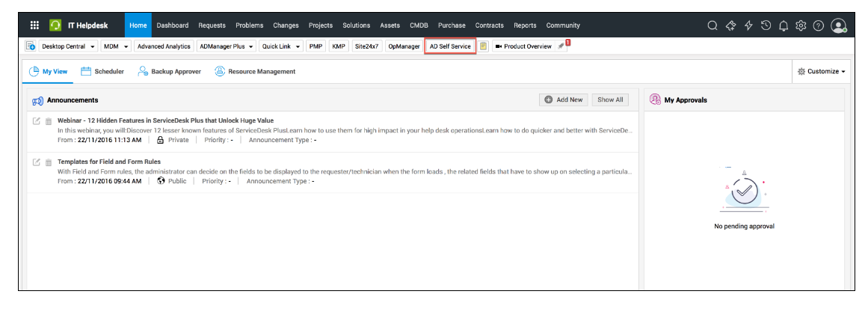Click the AD Self Service button
Screen dimensions: 868x309
coord(450,46)
